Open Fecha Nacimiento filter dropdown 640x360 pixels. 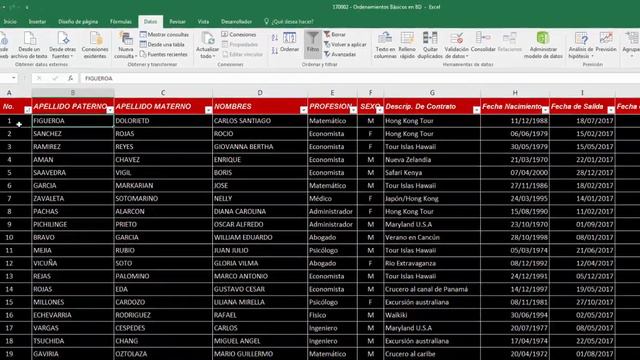coord(545,110)
